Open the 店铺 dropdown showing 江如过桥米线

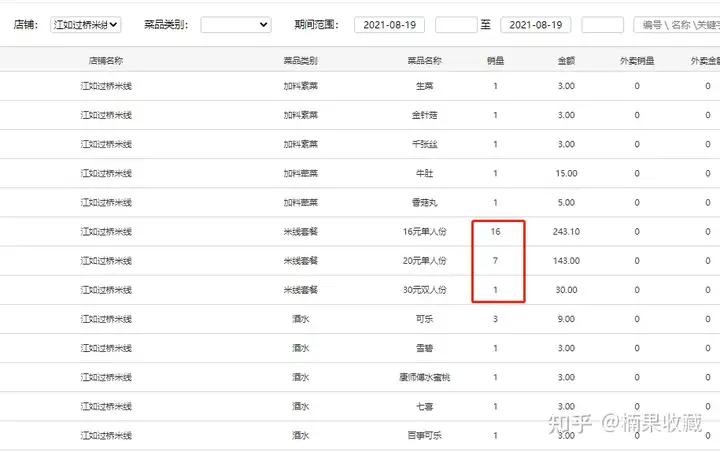[x=85, y=25]
